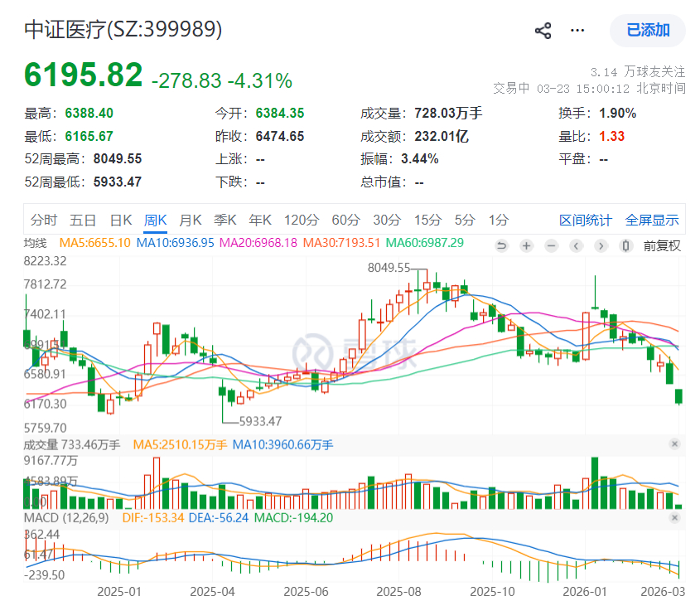
Task: Open the three-dot more options menu
Action: 577,31
